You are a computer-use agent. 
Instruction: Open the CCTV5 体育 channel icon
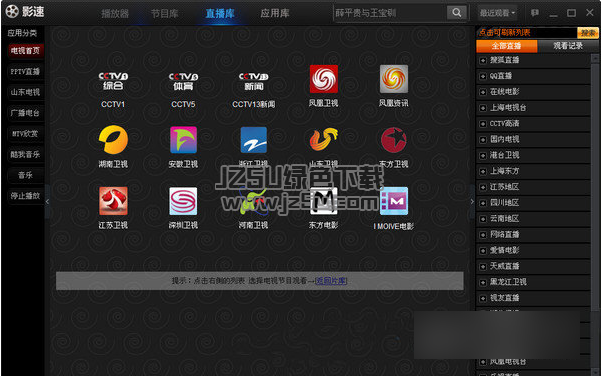183,81
